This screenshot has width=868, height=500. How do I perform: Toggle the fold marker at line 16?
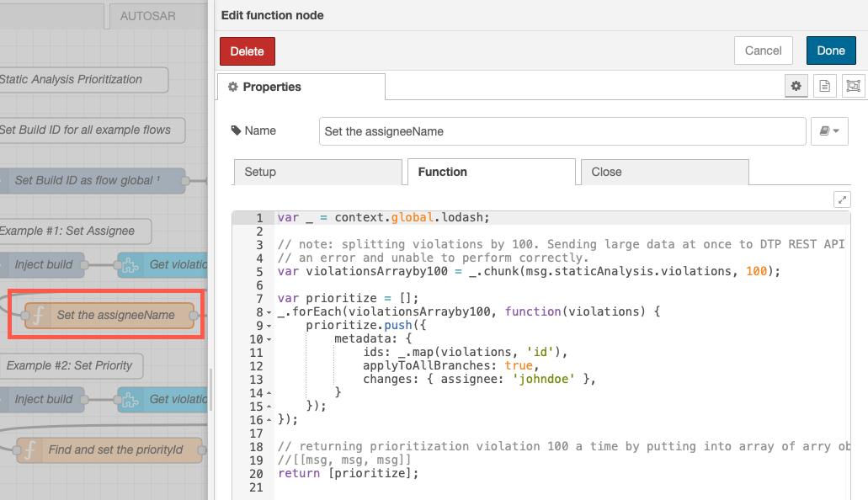click(269, 420)
